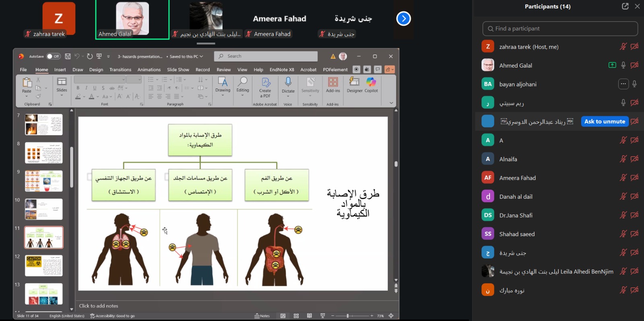
Task: Click the Dictate microphone icon
Action: (288, 82)
